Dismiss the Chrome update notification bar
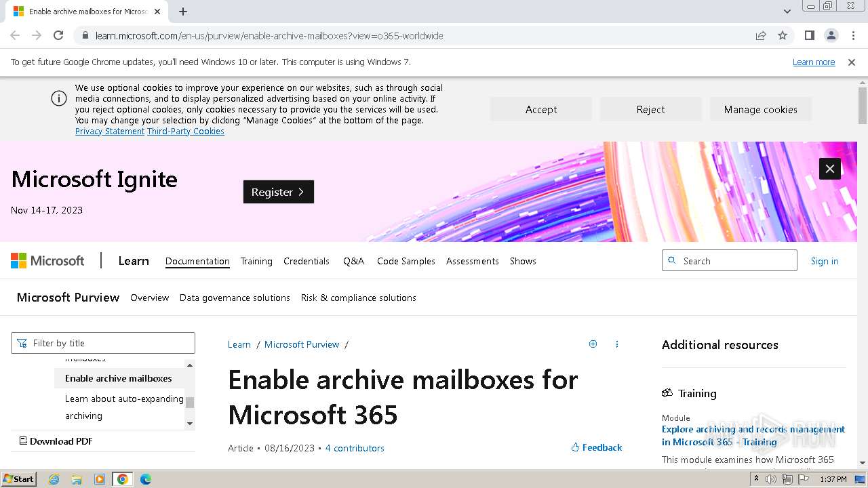The image size is (868, 488). click(x=852, y=62)
